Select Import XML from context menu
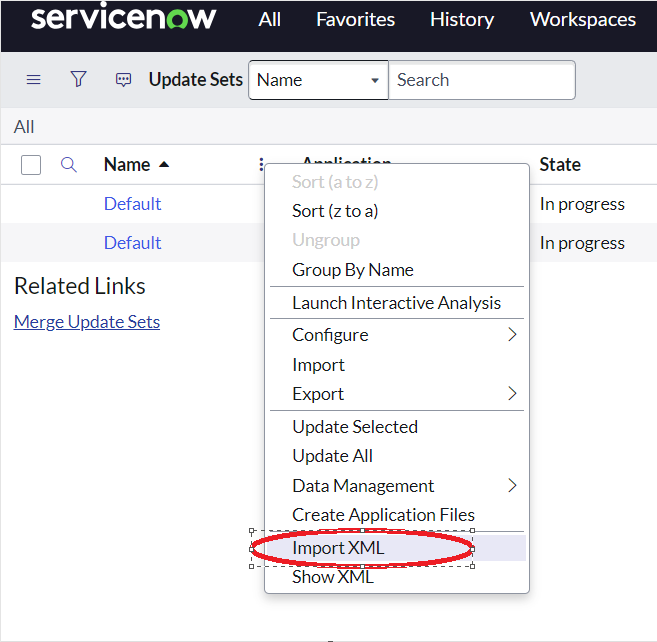 click(x=338, y=548)
